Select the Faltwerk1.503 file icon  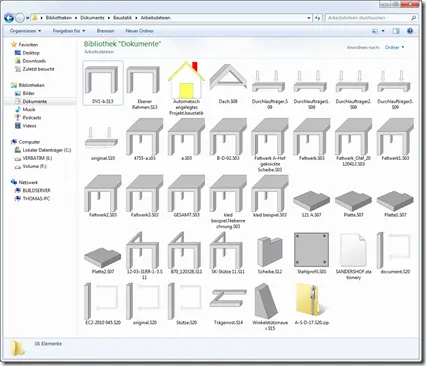tap(395, 137)
